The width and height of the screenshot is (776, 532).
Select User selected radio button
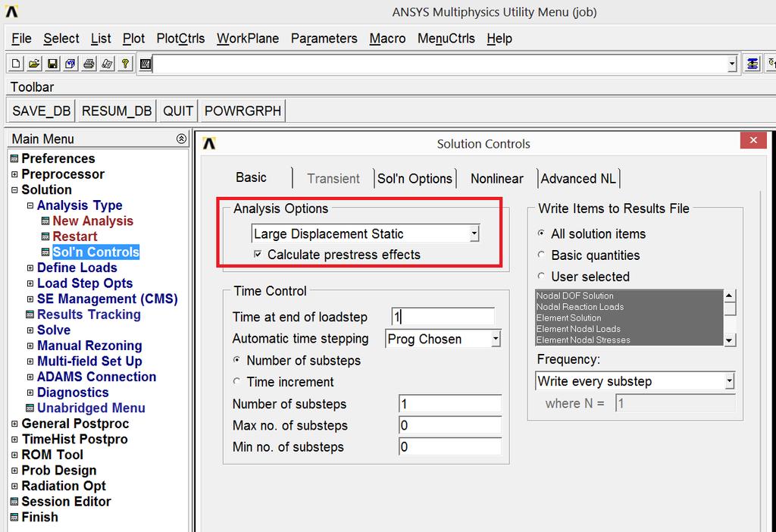[x=541, y=276]
